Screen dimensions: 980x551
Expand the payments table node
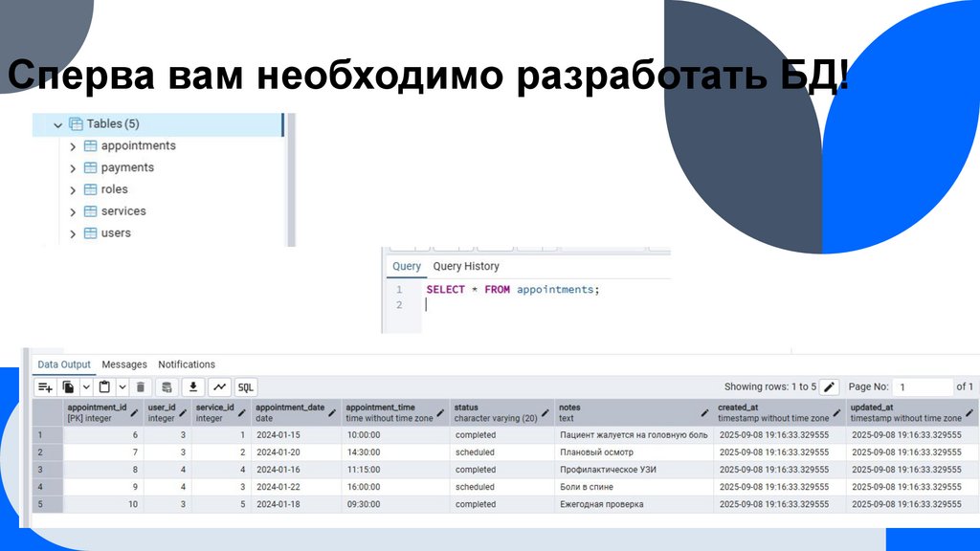coord(73,168)
